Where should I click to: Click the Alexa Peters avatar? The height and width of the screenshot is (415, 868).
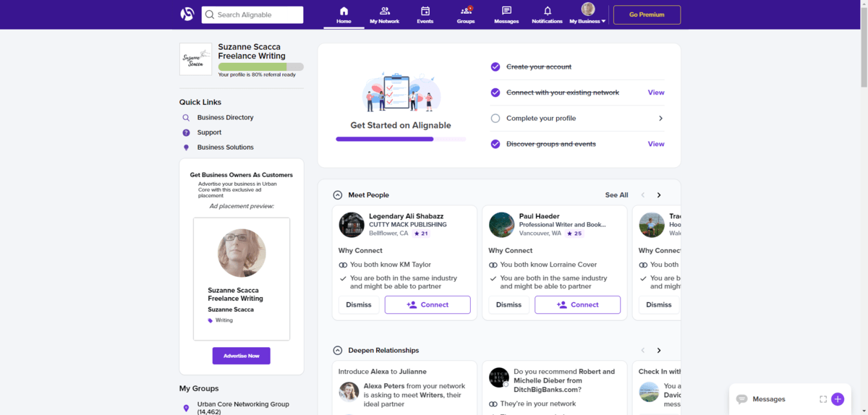[349, 392]
